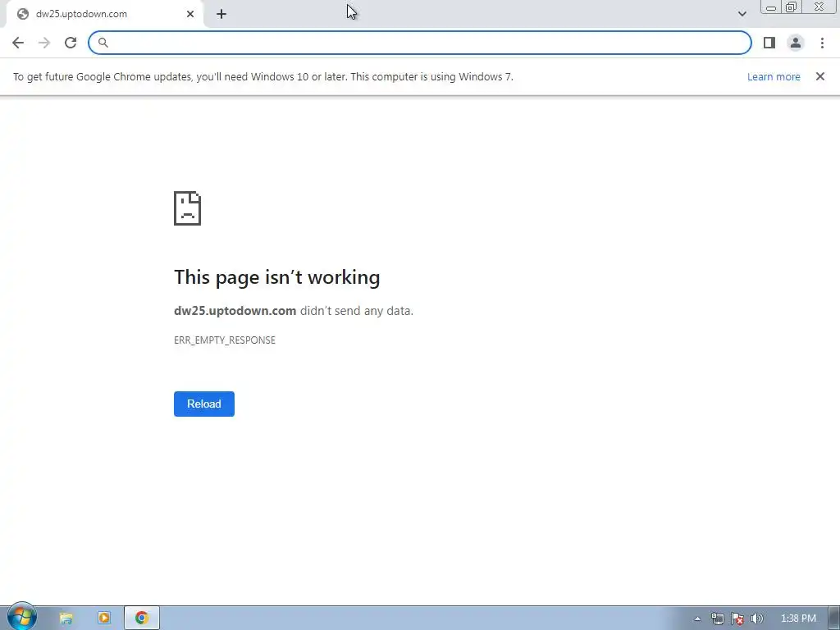Follow the Learn more link

click(774, 76)
